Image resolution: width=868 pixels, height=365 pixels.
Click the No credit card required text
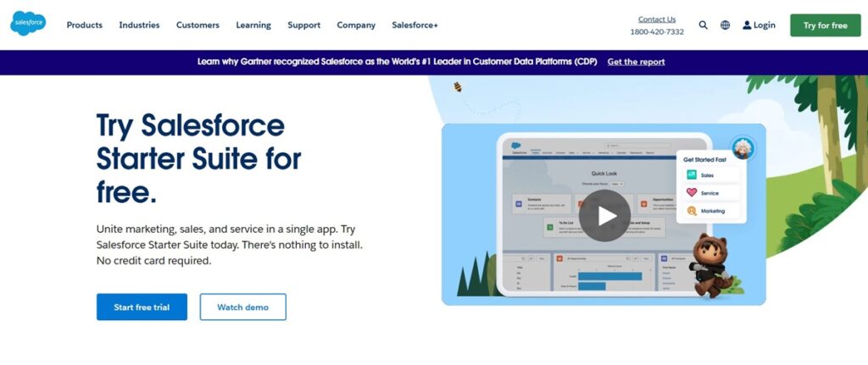(x=154, y=261)
